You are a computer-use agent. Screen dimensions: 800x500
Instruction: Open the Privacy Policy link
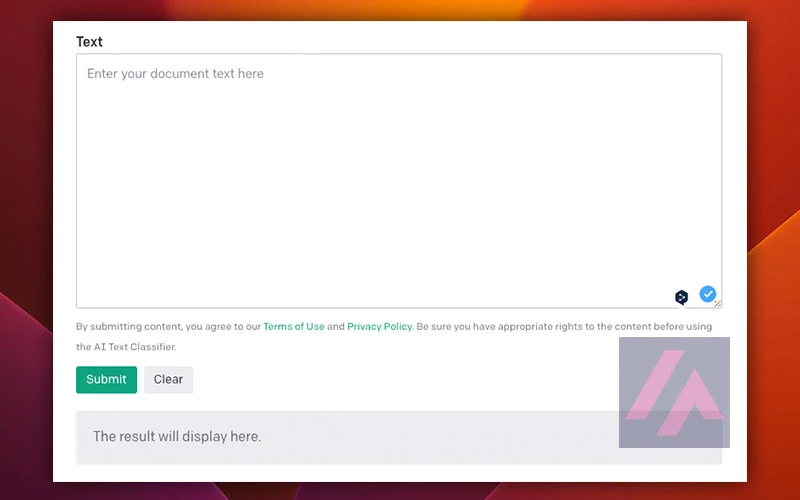coord(380,327)
